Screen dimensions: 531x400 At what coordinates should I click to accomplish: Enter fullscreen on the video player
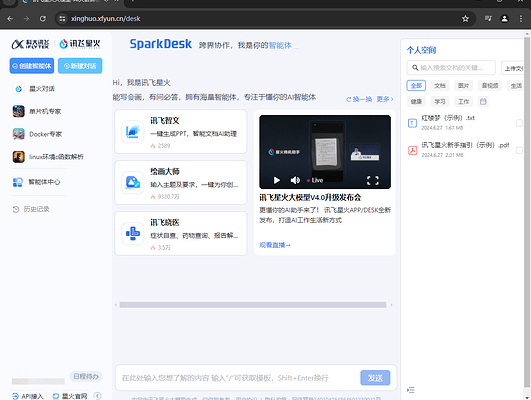click(x=373, y=180)
